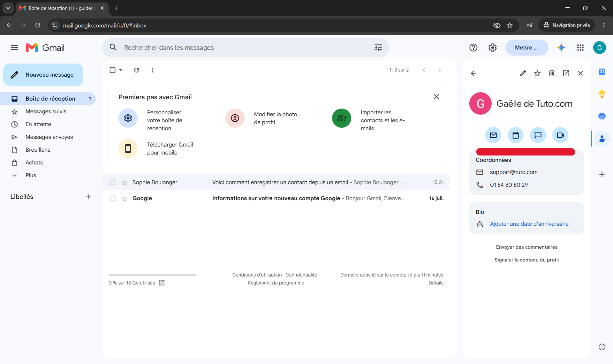Close the Premiers pas avec Gmail card

point(436,97)
